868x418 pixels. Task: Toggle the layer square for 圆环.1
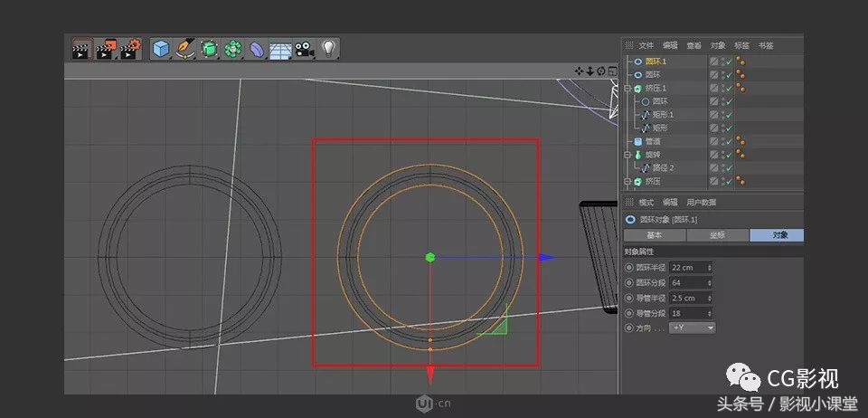click(714, 62)
